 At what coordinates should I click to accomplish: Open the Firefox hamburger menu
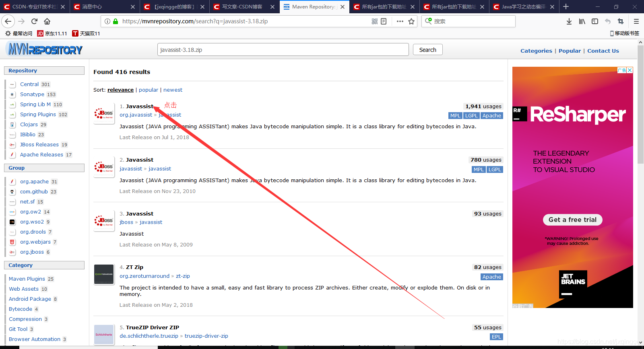tap(636, 21)
